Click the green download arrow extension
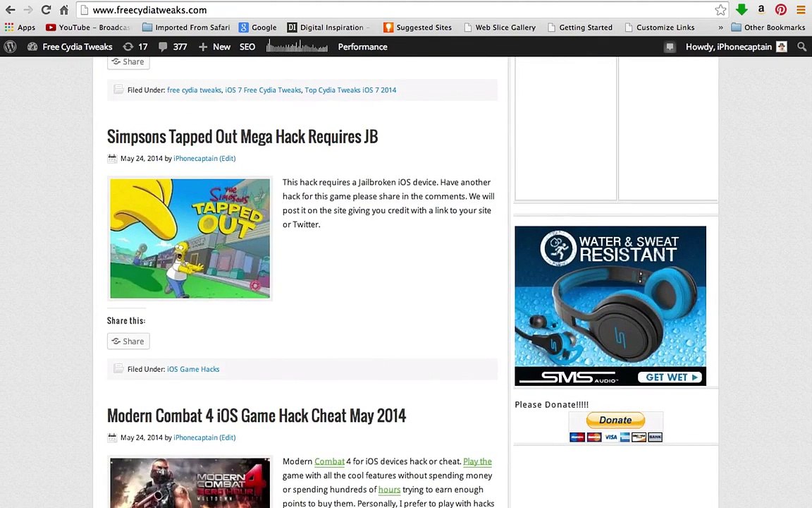This screenshot has height=508, width=812. 742,9
